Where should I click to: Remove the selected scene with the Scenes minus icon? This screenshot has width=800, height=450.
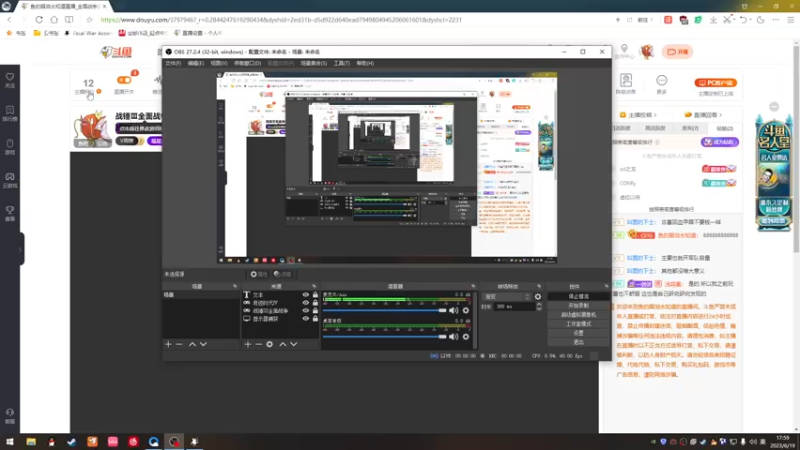(x=179, y=344)
